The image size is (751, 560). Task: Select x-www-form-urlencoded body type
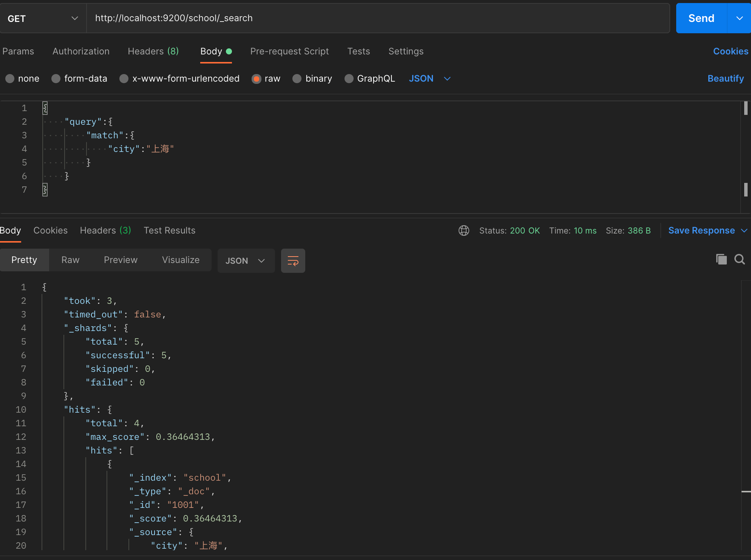pyautogui.click(x=179, y=79)
